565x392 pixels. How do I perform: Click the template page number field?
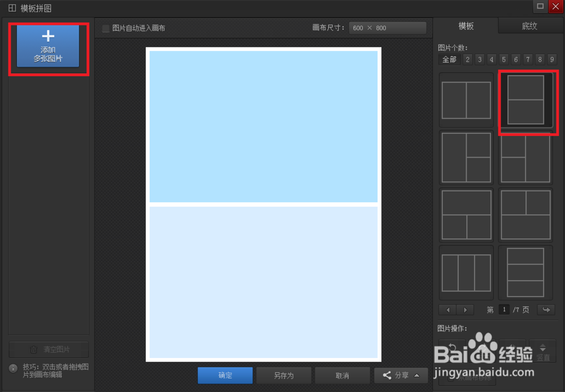click(504, 310)
